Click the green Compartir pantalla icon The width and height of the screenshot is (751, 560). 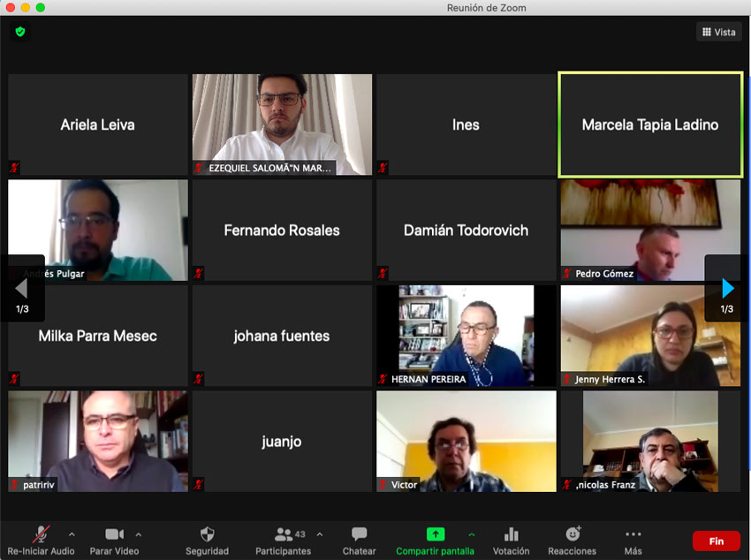435,534
